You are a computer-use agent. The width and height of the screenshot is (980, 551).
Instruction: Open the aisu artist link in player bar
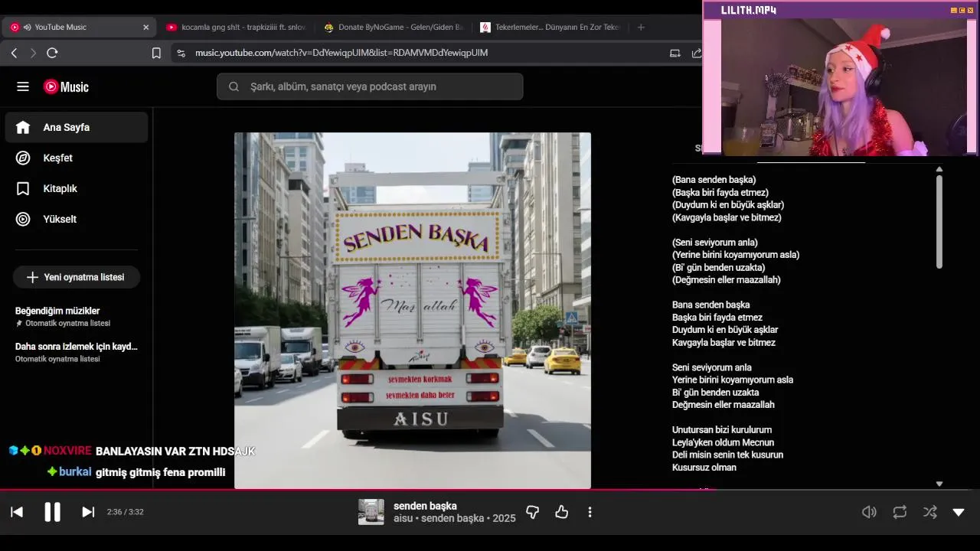click(x=403, y=518)
